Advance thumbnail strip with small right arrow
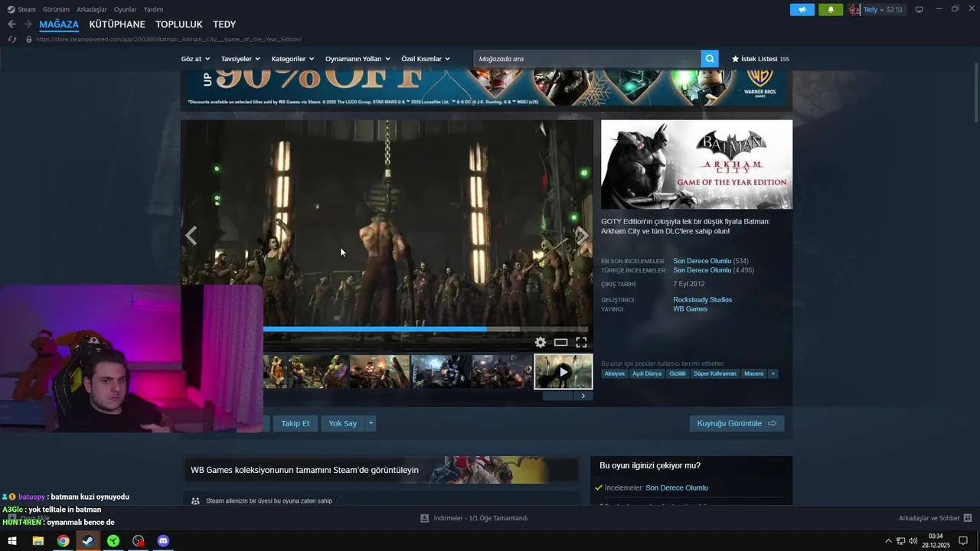Image resolution: width=980 pixels, height=551 pixels. [583, 396]
